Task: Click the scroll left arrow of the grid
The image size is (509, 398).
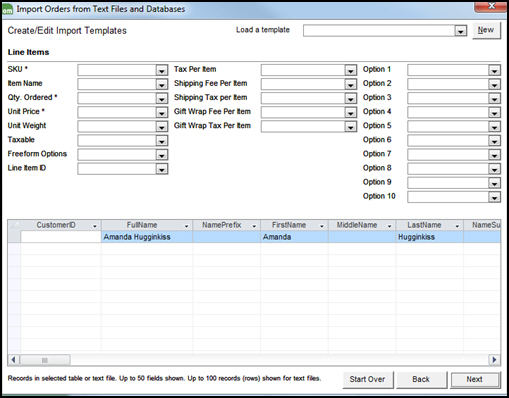Action: coord(13,360)
